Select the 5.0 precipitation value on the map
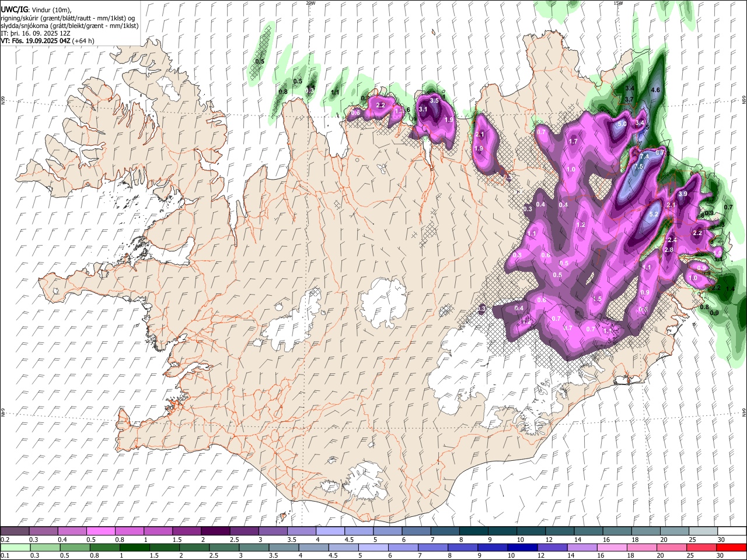 [622, 124]
